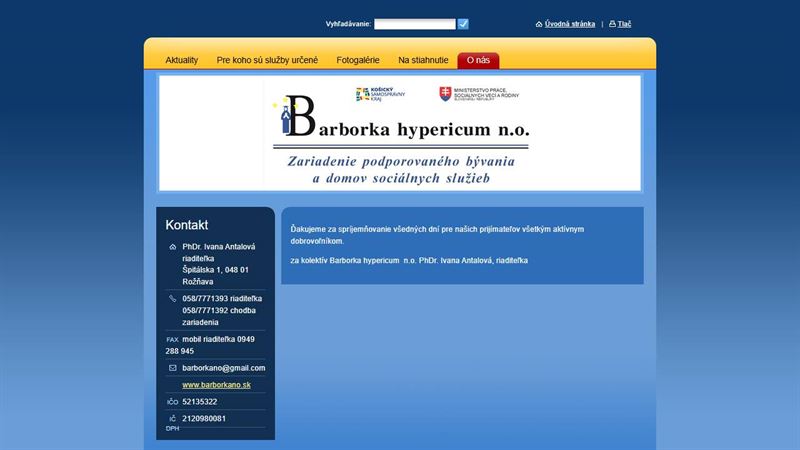Image resolution: width=800 pixels, height=450 pixels.
Task: Click the Tlač print link
Action: coord(624,24)
